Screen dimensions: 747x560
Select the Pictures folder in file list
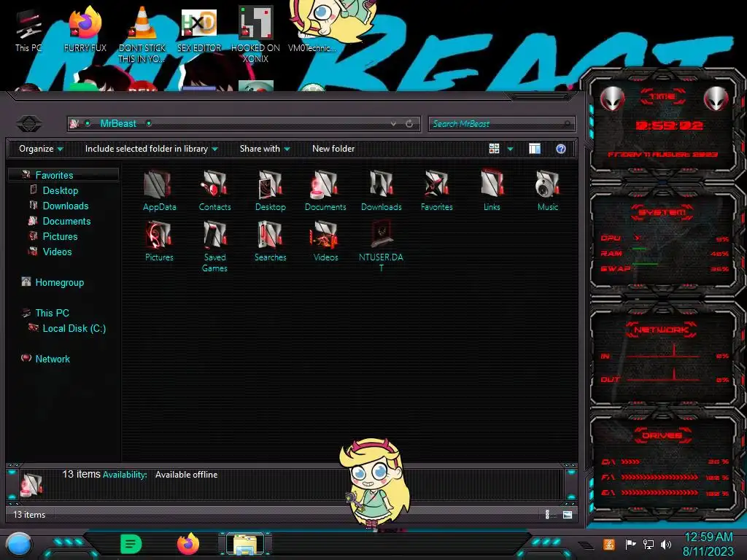tap(159, 241)
